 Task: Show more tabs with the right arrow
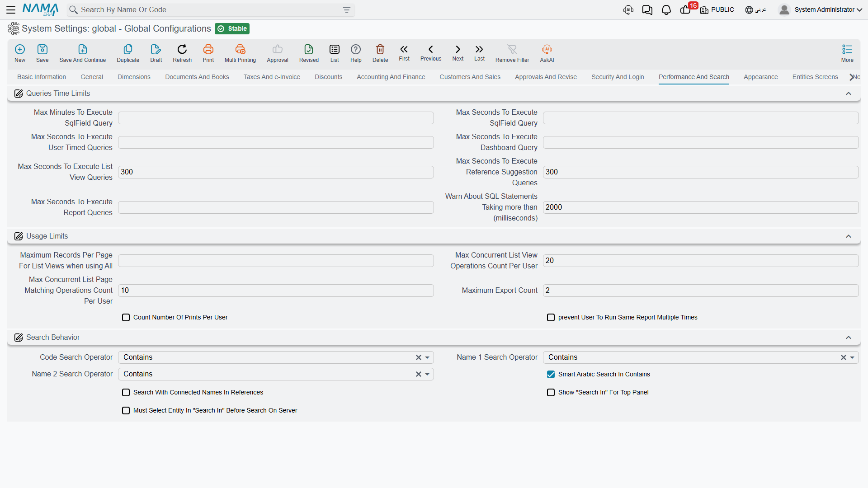(852, 77)
